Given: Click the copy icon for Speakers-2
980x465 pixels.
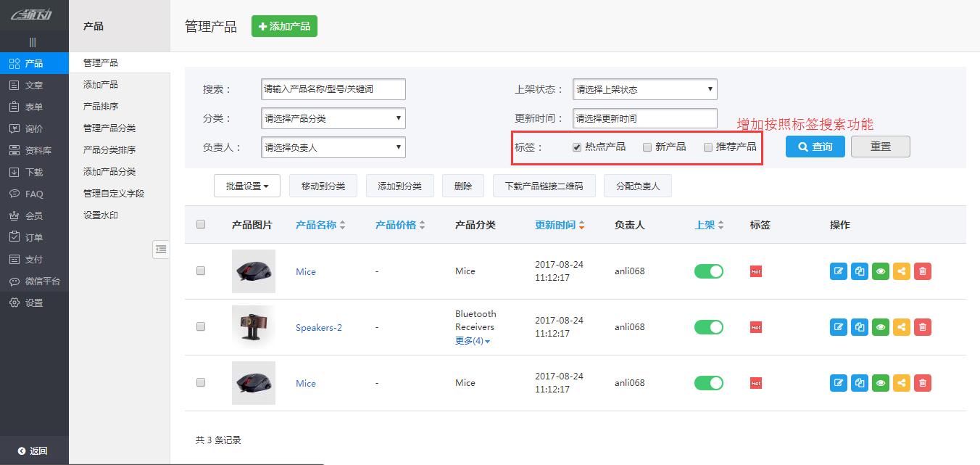Looking at the screenshot, I should pyautogui.click(x=859, y=327).
